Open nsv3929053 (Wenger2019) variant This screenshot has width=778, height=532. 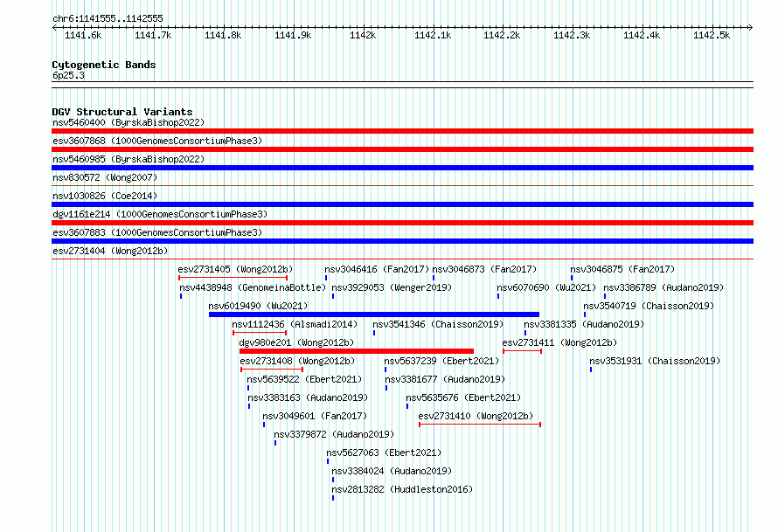coord(392,287)
